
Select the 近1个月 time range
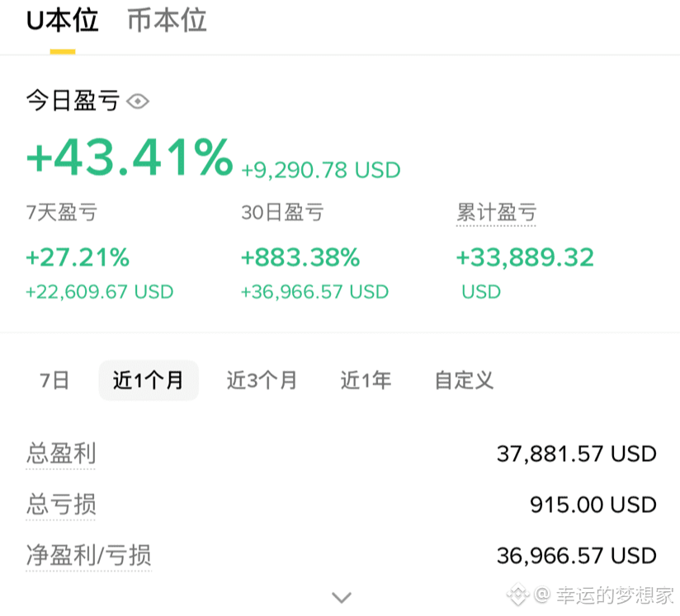coord(149,380)
